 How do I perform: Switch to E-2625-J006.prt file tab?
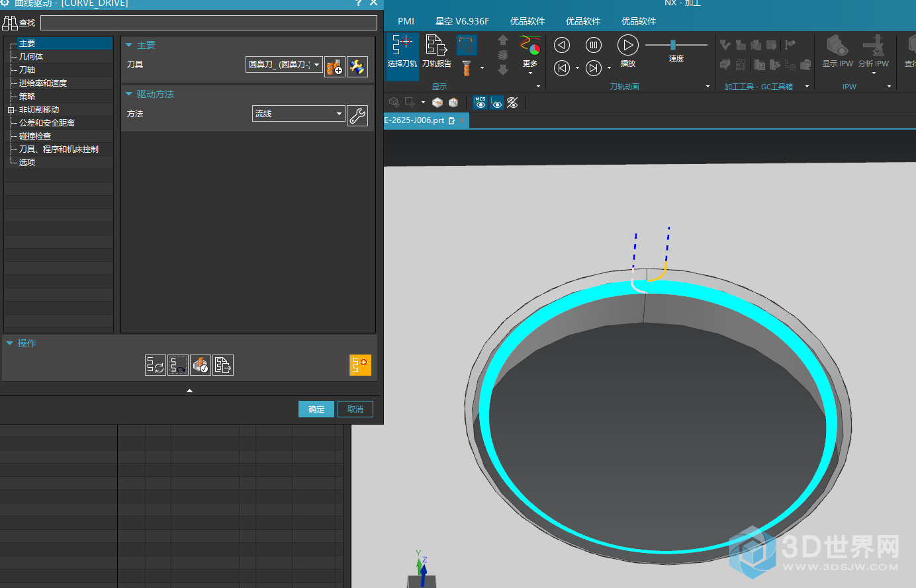point(416,120)
